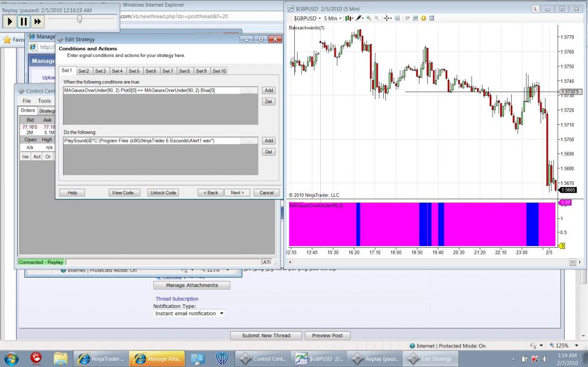Click the Favorites star icon in browser
Viewport: 588px width, 367px height.
click(x=7, y=40)
